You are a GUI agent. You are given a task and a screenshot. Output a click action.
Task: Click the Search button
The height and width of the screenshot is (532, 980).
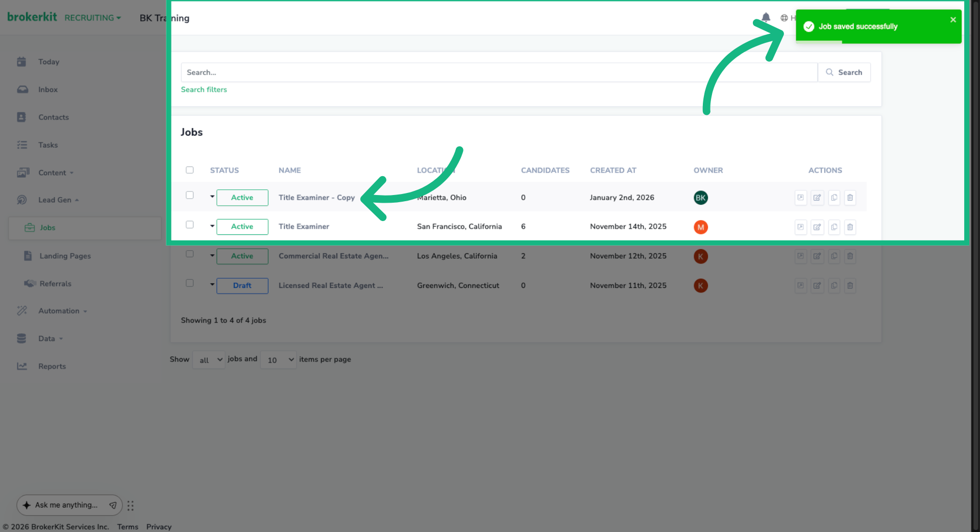[844, 72]
